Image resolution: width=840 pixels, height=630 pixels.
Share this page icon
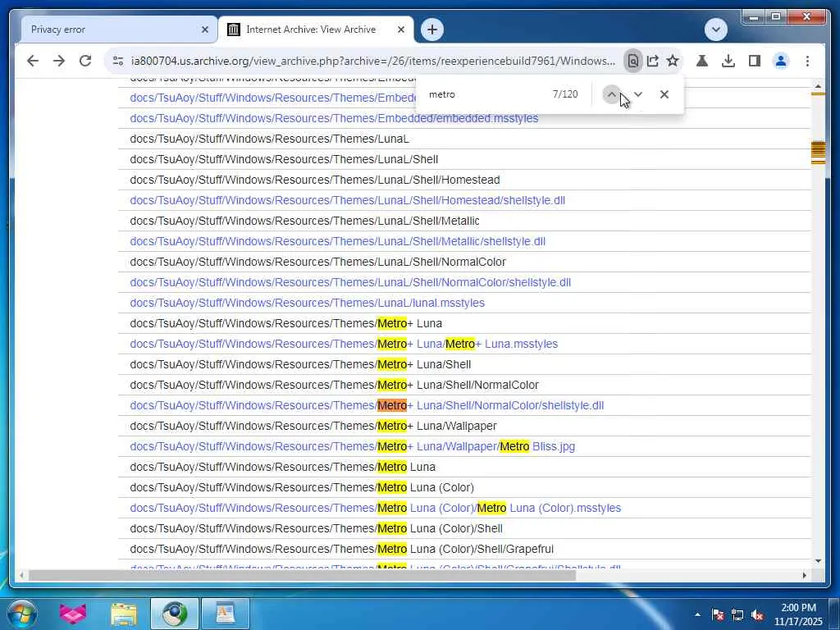pyautogui.click(x=652, y=61)
